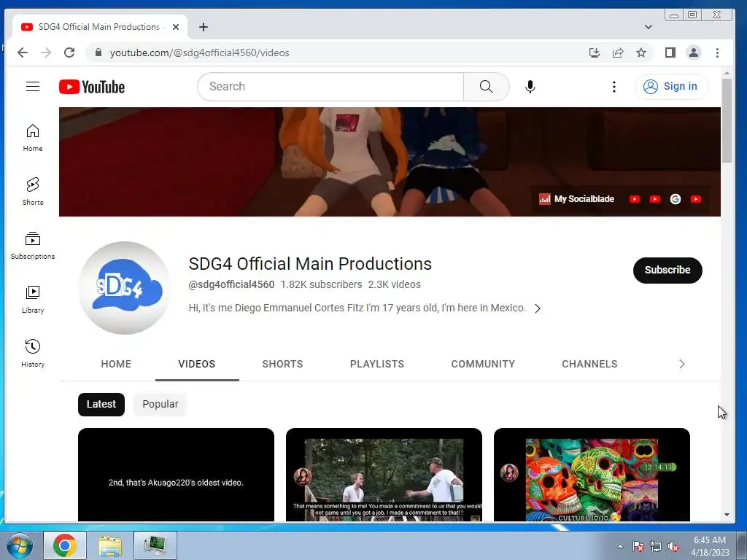The image size is (747, 560).
Task: Click the page vertical scrollbar thumb
Action: [727, 121]
